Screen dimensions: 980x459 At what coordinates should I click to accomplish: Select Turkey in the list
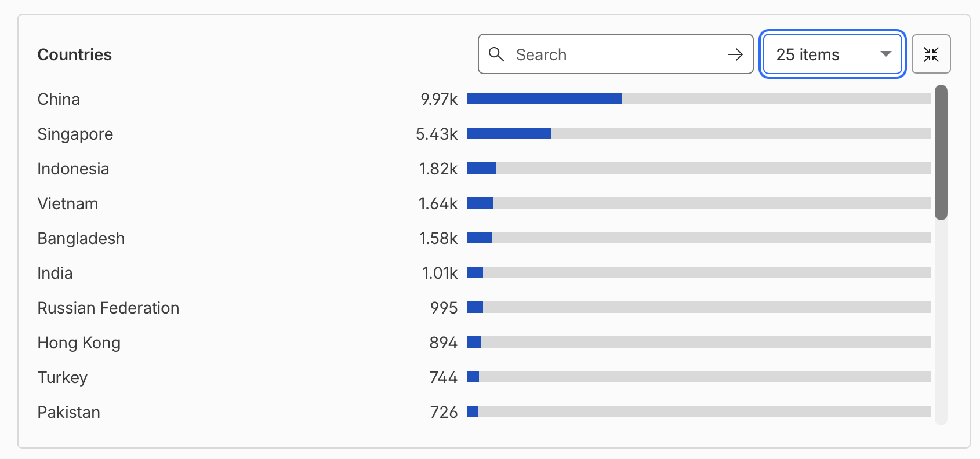(x=63, y=377)
